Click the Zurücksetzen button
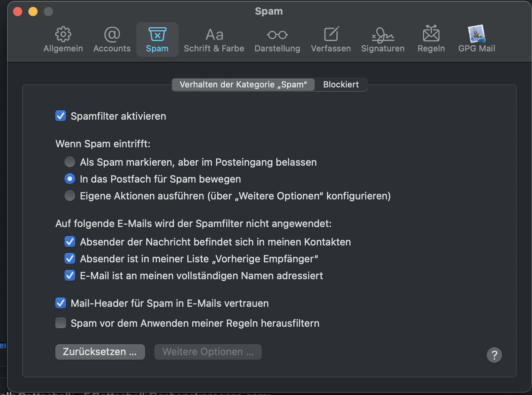The height and width of the screenshot is (395, 532). tap(100, 352)
